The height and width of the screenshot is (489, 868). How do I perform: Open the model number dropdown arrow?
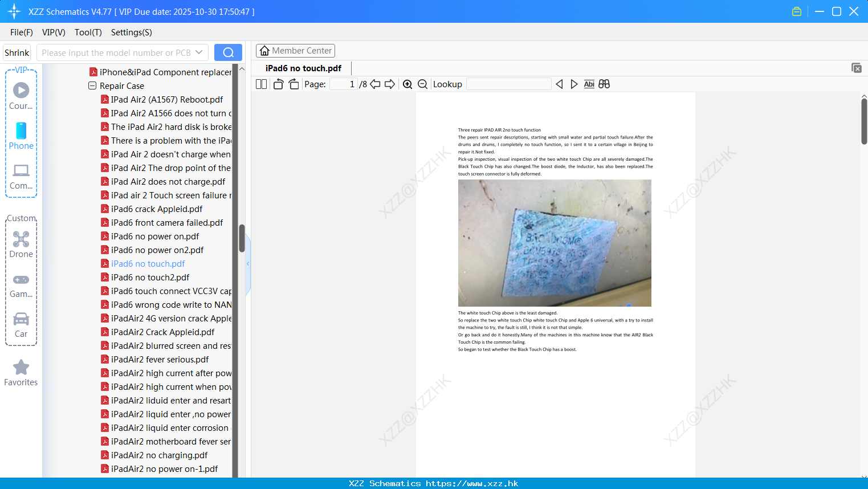(x=199, y=52)
